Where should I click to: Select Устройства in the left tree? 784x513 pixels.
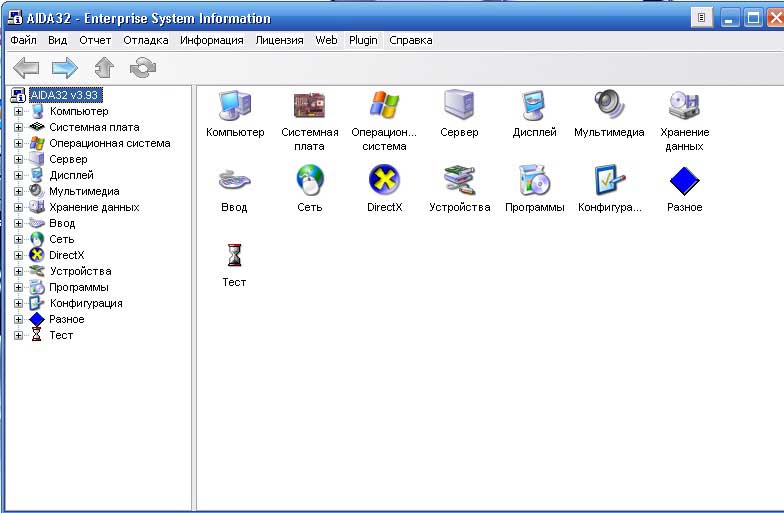[x=80, y=272]
